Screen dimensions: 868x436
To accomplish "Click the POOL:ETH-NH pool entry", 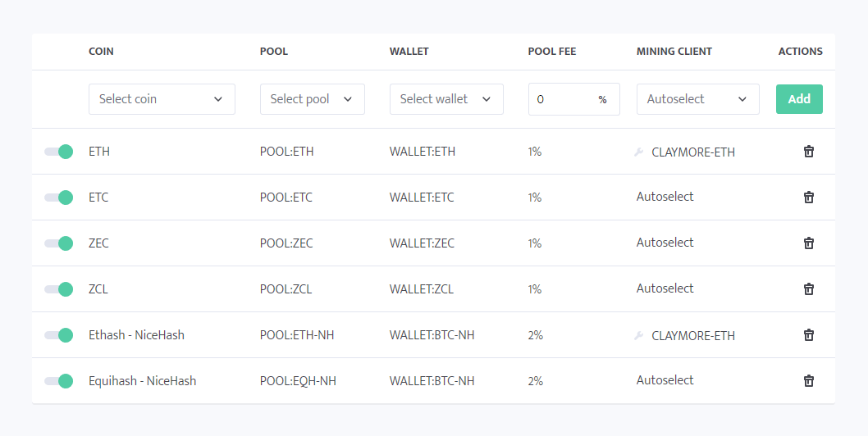I will (298, 335).
